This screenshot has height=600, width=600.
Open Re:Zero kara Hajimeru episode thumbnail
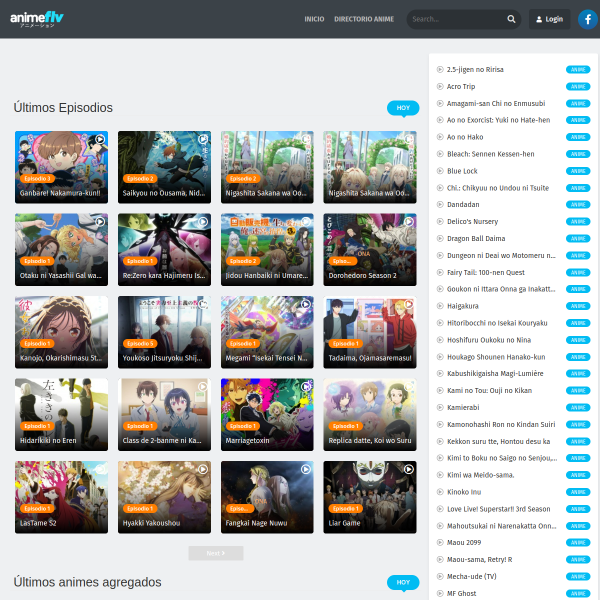tap(164, 248)
